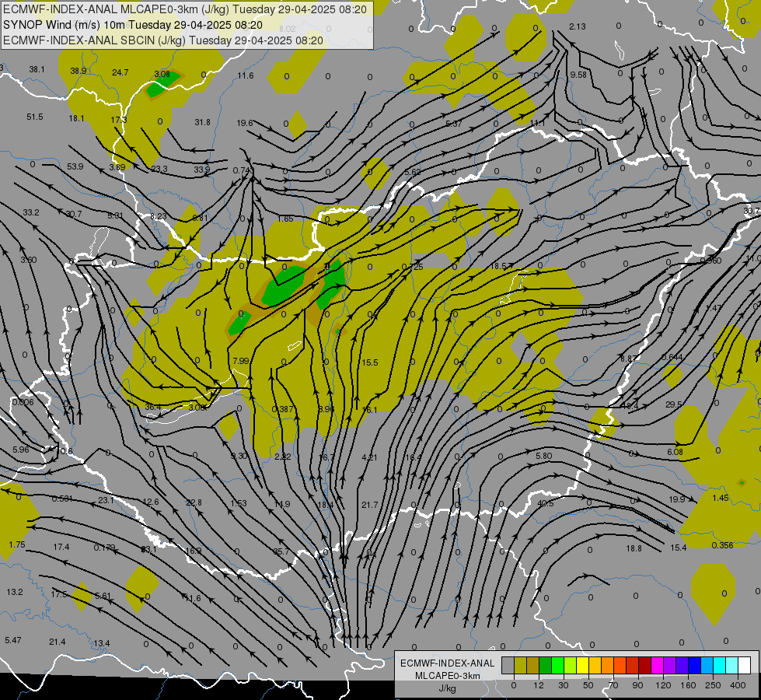Click the map value '22.8'

pos(194,502)
